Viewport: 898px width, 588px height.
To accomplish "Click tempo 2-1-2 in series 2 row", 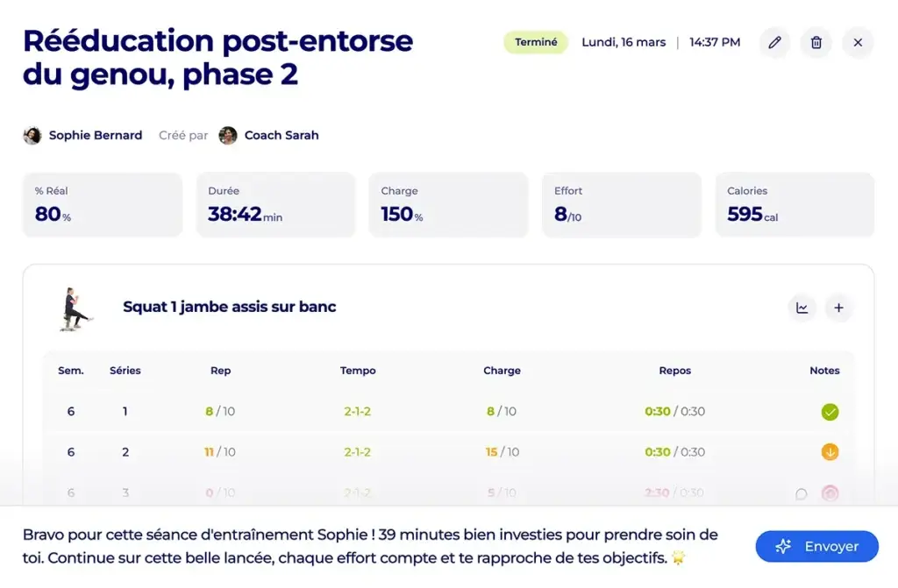I will click(358, 452).
